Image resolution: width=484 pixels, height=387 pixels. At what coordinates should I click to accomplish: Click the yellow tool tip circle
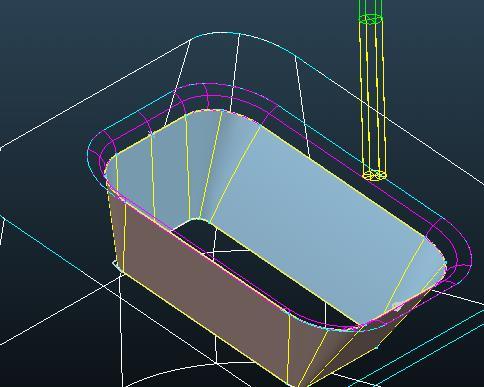pyautogui.click(x=375, y=175)
